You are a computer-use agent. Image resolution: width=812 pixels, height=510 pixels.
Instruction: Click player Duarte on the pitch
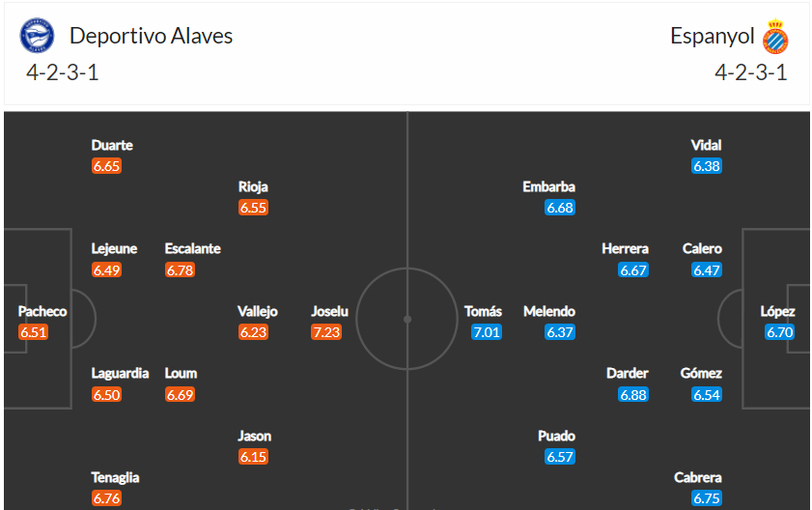pos(112,145)
